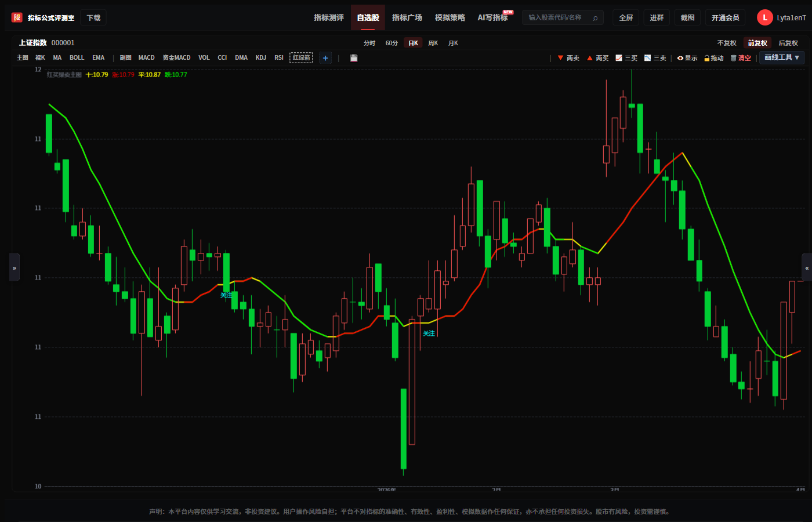The image size is (812, 522).
Task: Select 前复权 price adjustment mode
Action: pyautogui.click(x=757, y=43)
